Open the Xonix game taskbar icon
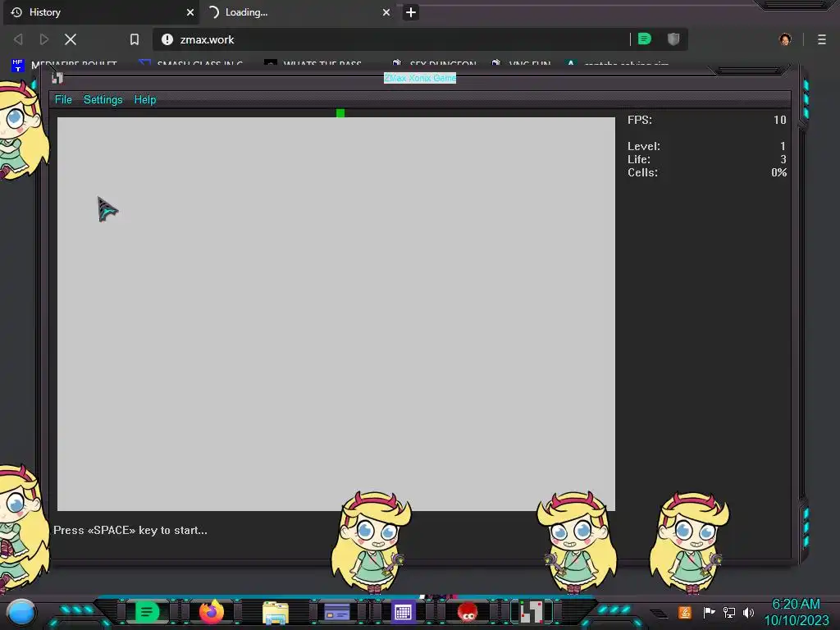Image resolution: width=840 pixels, height=630 pixels. pyautogui.click(x=532, y=612)
